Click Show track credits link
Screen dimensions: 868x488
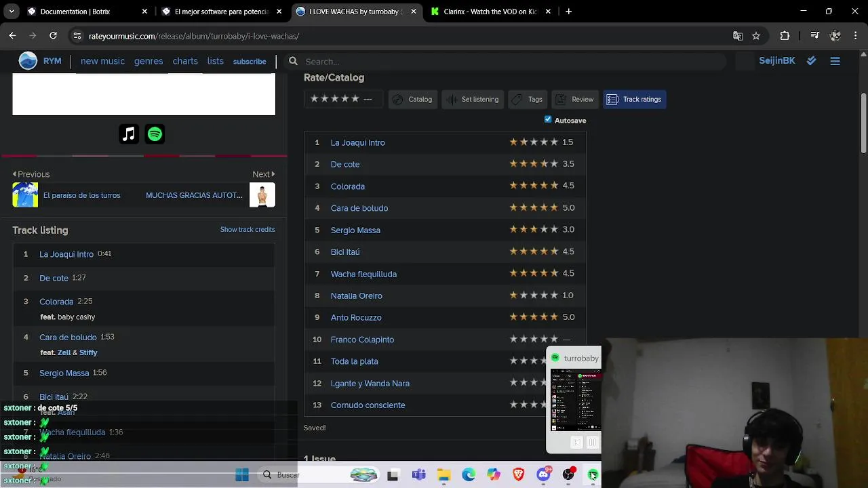248,230
